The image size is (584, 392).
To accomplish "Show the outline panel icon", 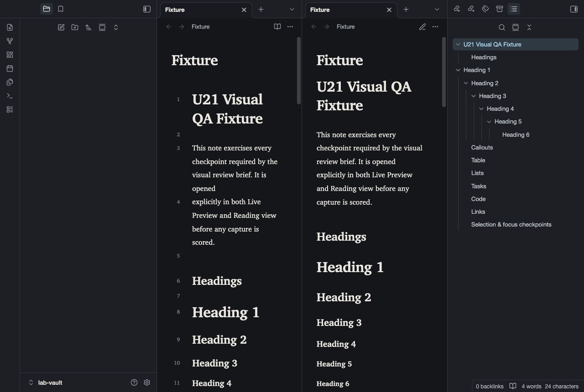I will click(514, 9).
